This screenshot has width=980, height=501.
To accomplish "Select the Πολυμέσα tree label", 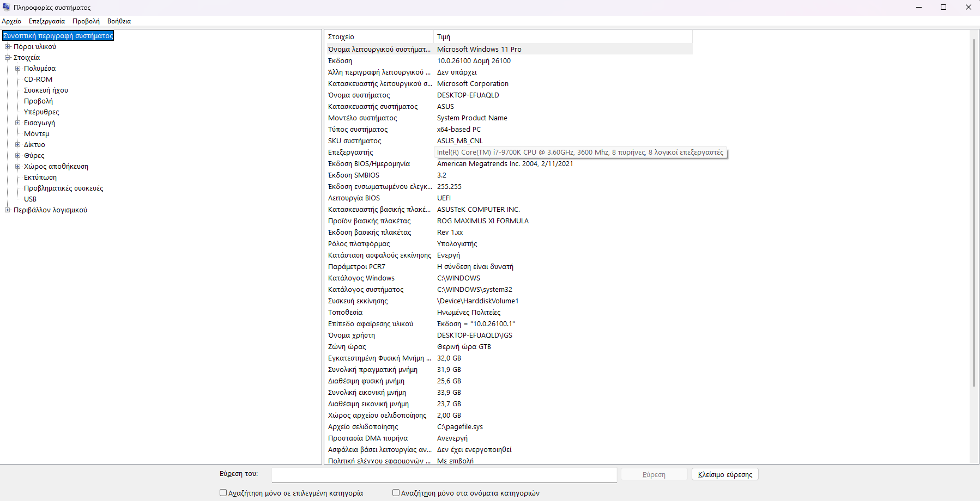I will tap(40, 69).
